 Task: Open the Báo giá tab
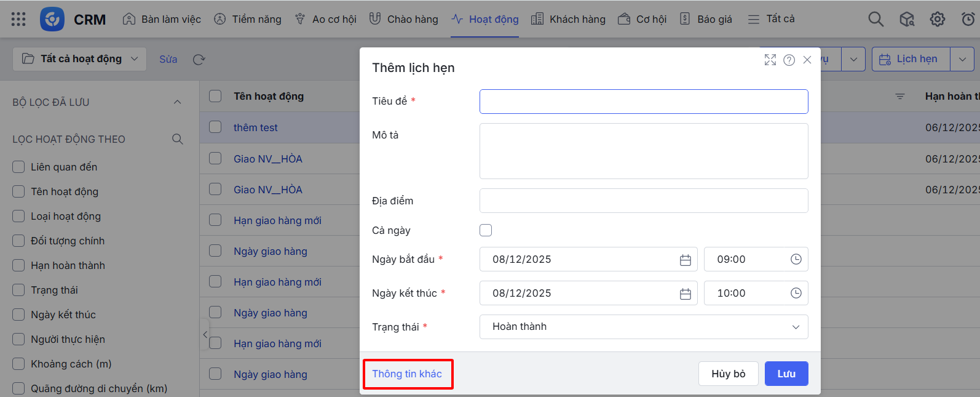[706, 19]
